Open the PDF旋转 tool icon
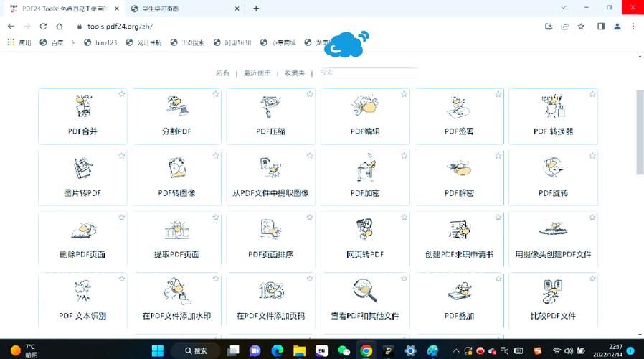 (553, 167)
